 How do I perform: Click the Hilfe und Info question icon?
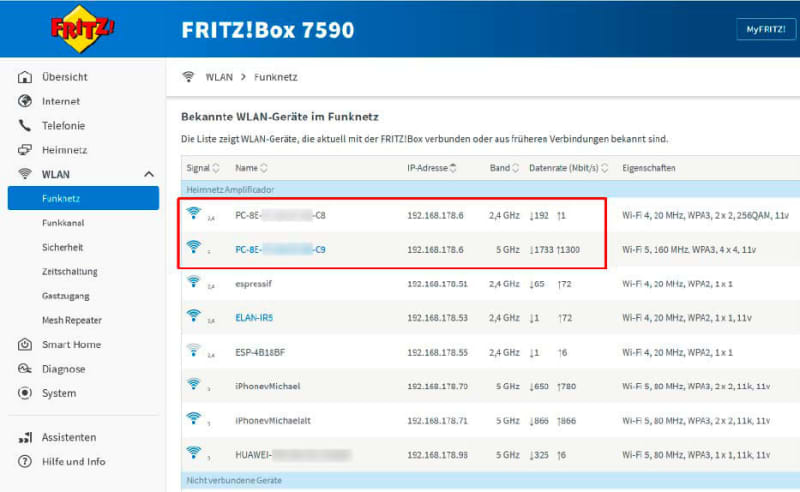tap(24, 461)
